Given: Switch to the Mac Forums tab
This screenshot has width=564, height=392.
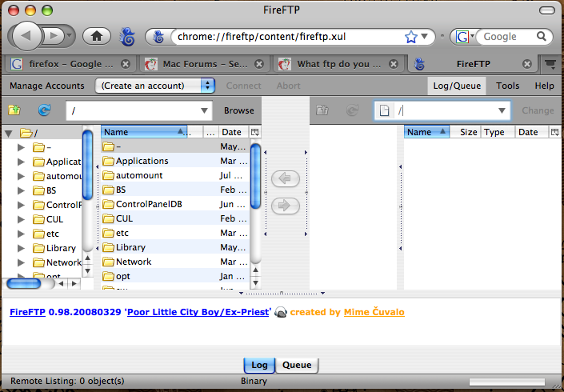Looking at the screenshot, I should click(x=204, y=64).
